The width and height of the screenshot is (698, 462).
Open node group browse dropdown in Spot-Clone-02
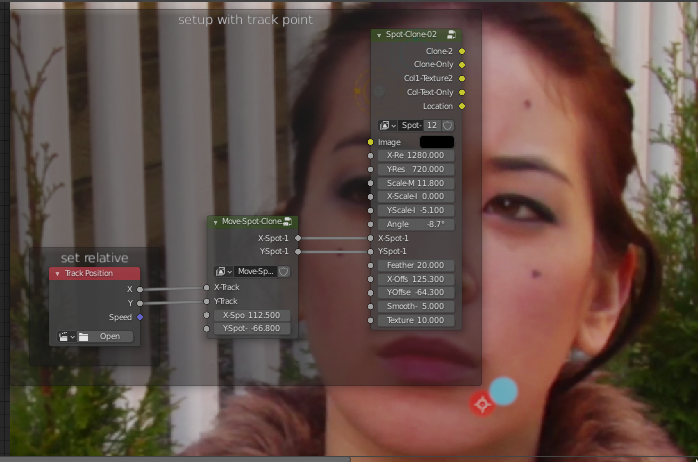point(387,126)
